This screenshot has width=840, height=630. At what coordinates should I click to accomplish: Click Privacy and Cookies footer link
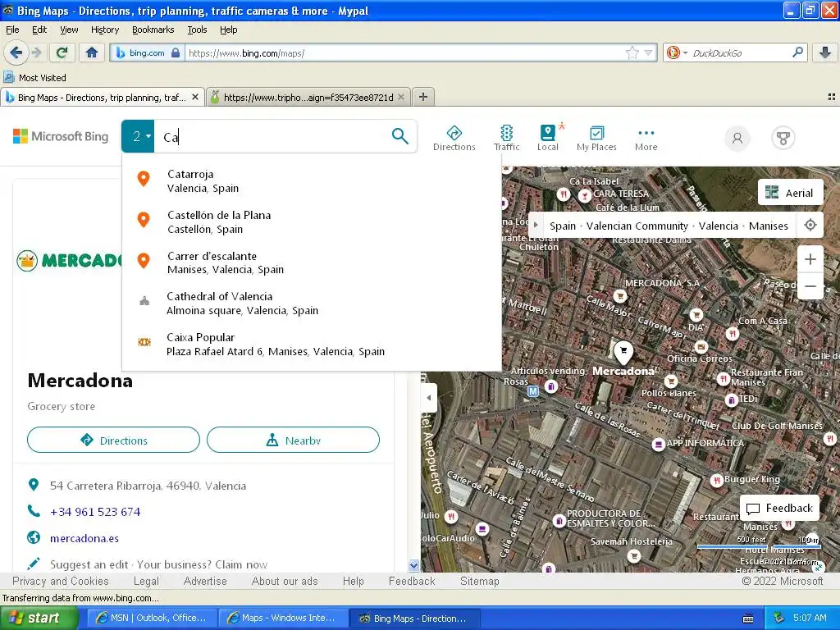60,581
